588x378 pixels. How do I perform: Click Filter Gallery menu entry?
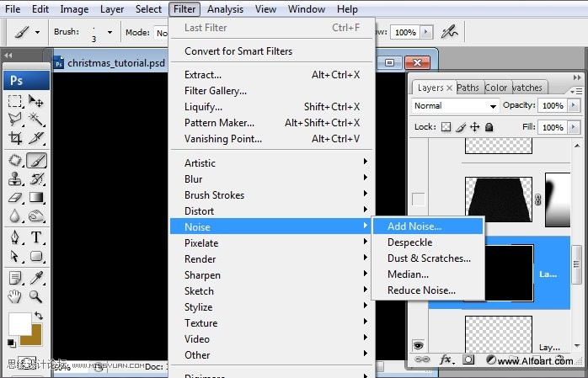pos(216,91)
